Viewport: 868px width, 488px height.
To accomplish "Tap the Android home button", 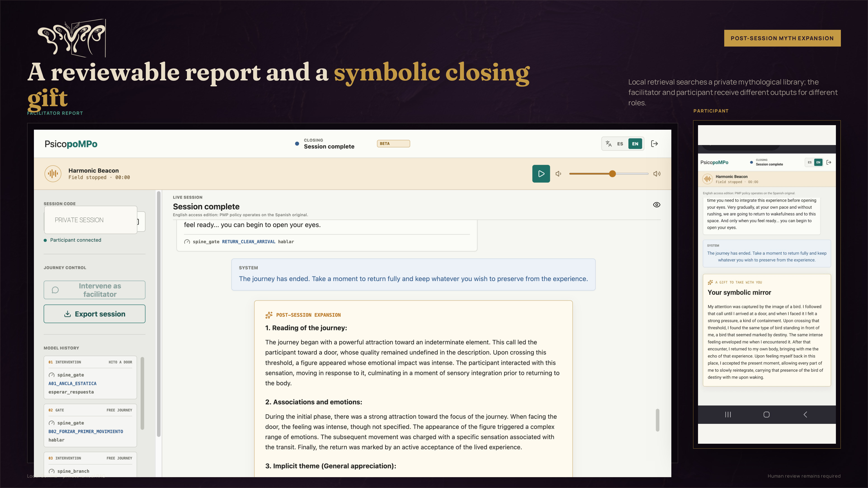I will pyautogui.click(x=767, y=415).
